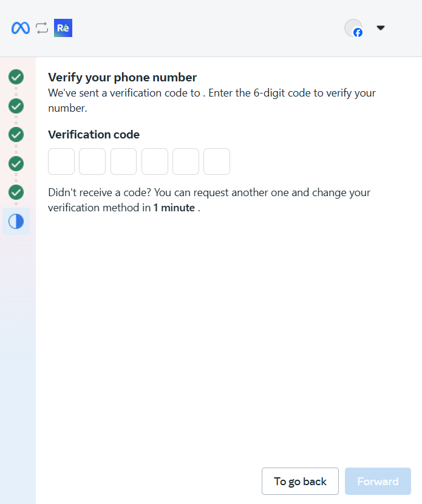Click the two-way sync arrows icon
Image resolution: width=422 pixels, height=504 pixels.
click(x=41, y=28)
